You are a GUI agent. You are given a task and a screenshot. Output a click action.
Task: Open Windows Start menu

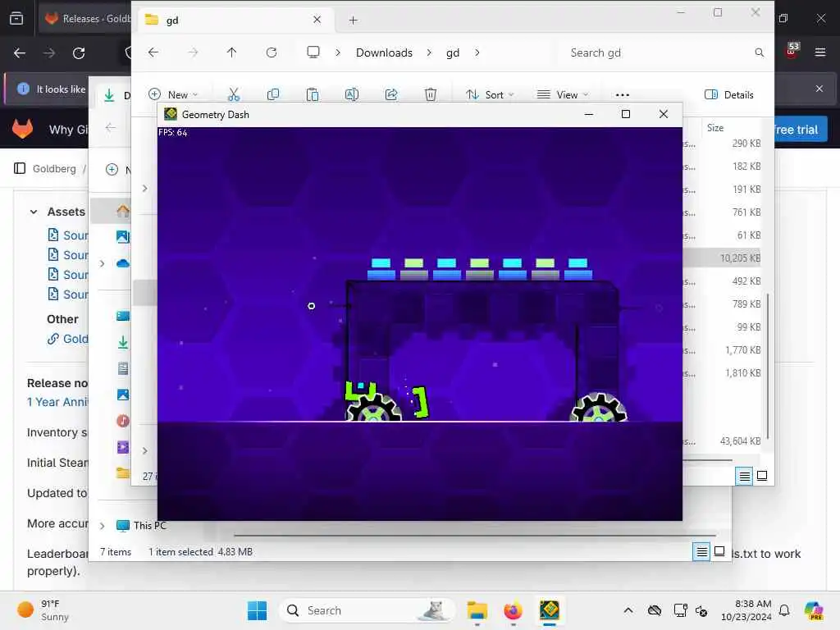[257, 610]
